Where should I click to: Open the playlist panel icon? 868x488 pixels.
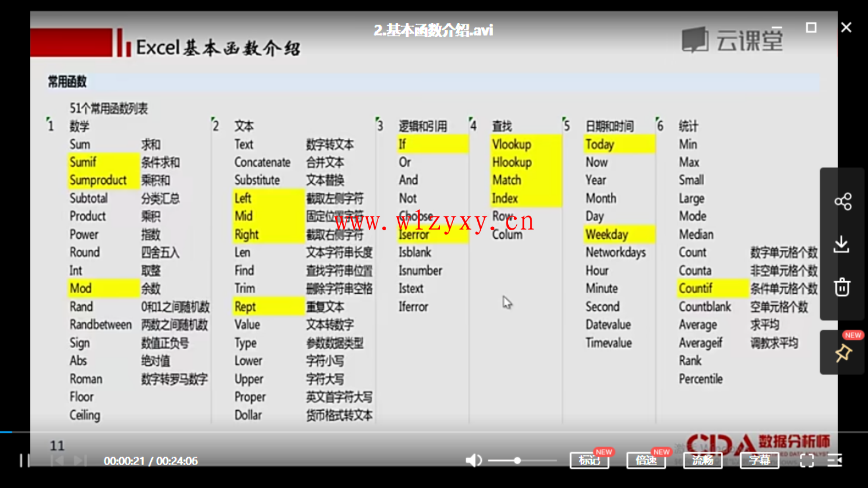tap(835, 461)
